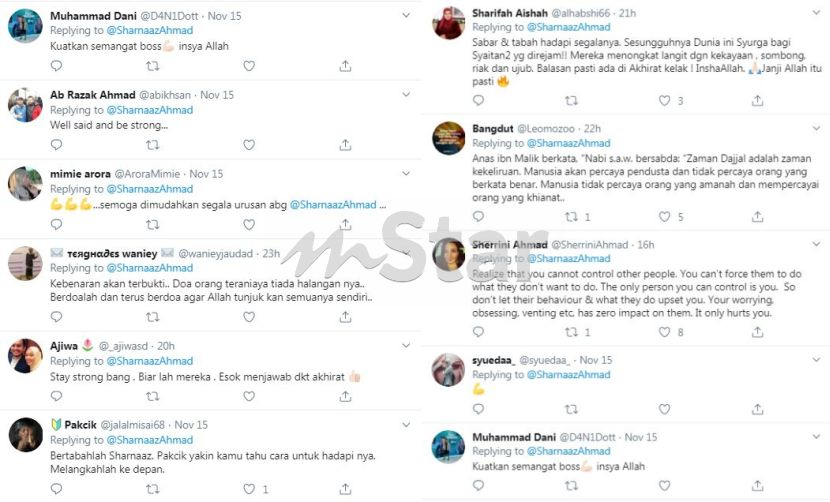
Task: Open Sharifah Aishah's profile name
Action: tap(510, 13)
